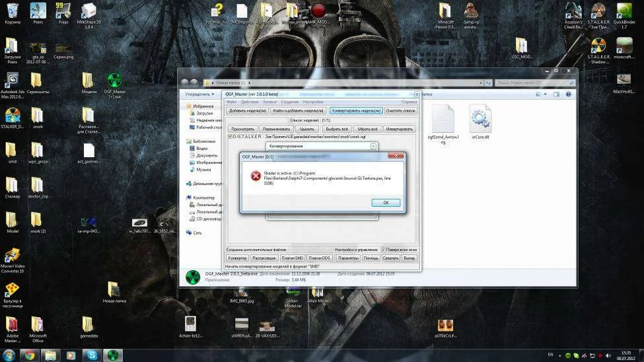This screenshot has height=362, width=644.
Task: Click the Explorer back navigation arrow
Action: point(184,82)
